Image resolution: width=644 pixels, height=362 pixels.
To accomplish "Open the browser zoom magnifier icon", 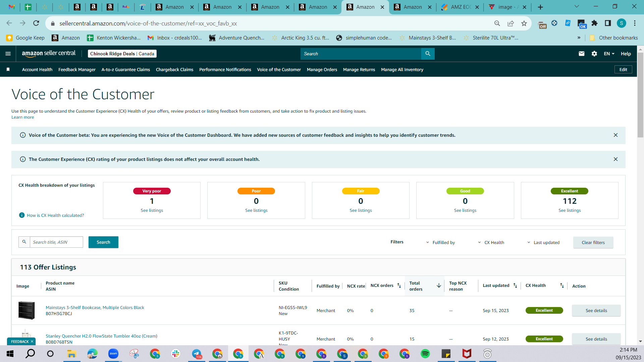I will click(x=497, y=23).
